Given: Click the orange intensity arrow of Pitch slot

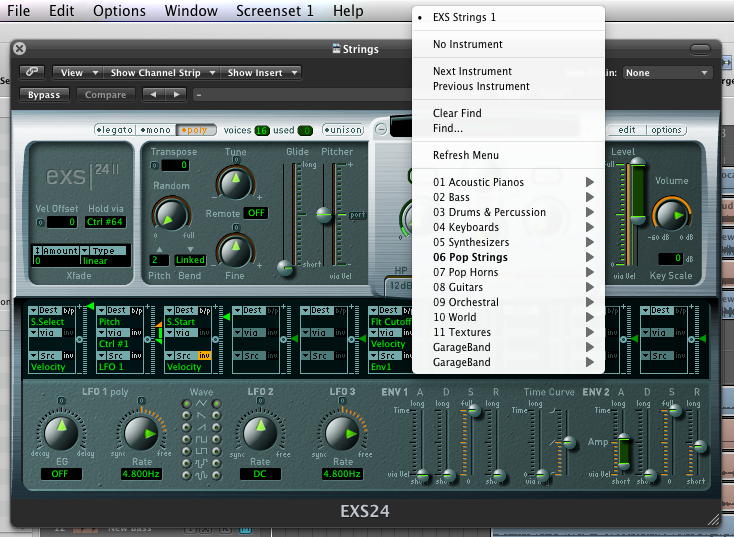Looking at the screenshot, I should (158, 324).
